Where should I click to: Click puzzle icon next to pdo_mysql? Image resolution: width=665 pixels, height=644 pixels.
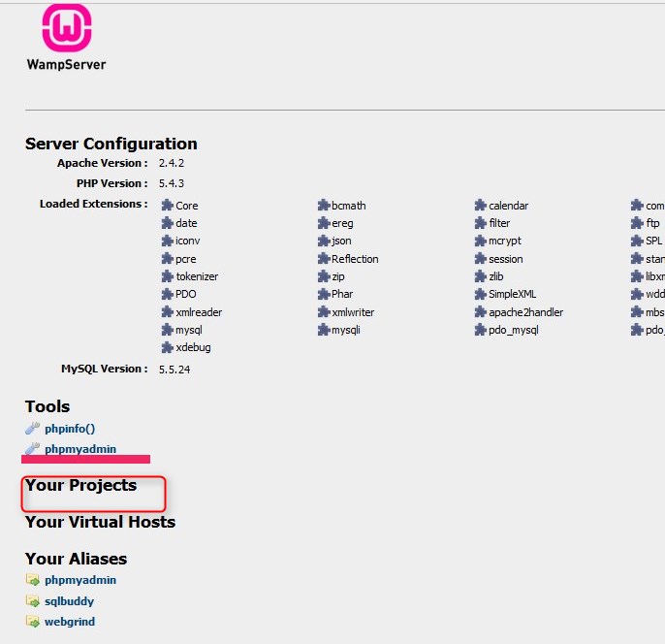[x=481, y=330]
